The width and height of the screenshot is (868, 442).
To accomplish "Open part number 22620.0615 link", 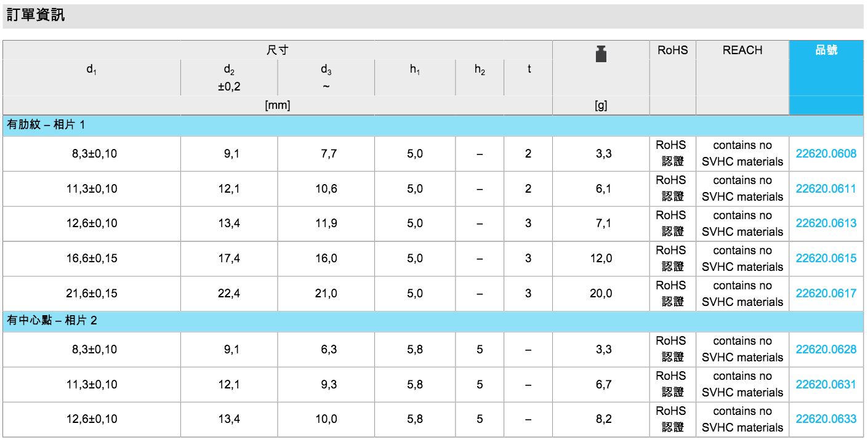I will point(826,259).
